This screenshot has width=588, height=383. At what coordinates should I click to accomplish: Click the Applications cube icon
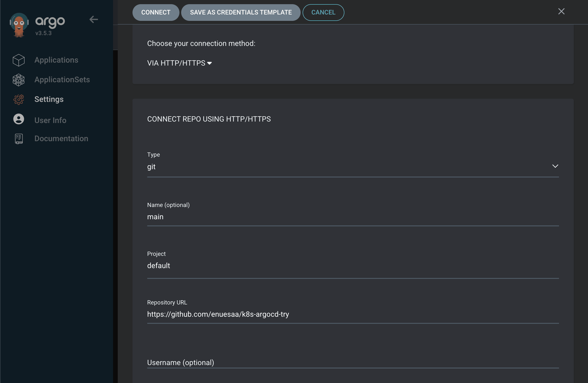(18, 60)
